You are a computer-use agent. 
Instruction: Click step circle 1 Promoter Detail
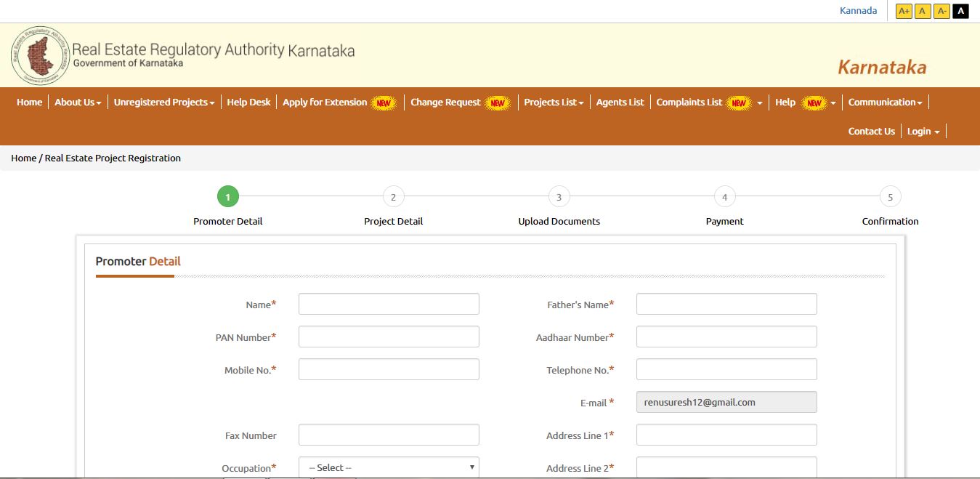point(227,196)
